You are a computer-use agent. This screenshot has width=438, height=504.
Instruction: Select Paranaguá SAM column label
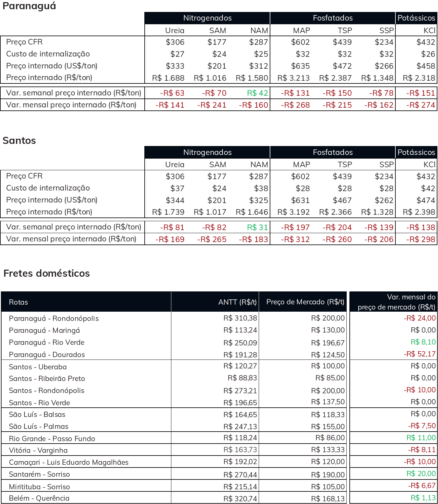click(x=218, y=31)
